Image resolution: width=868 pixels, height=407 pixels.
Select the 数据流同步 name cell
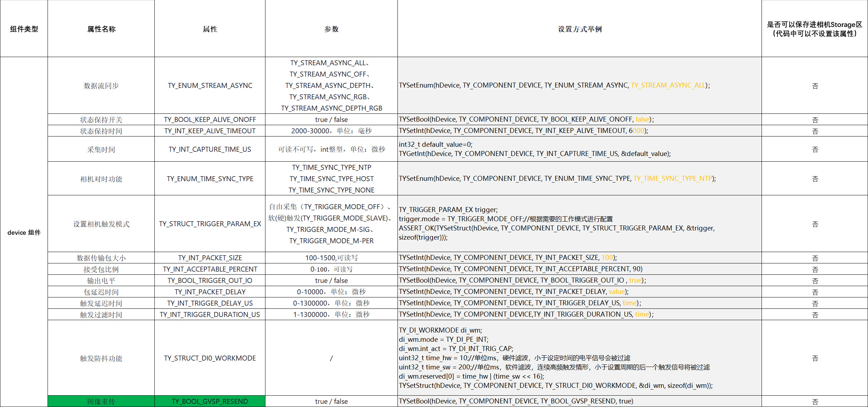[x=101, y=85]
